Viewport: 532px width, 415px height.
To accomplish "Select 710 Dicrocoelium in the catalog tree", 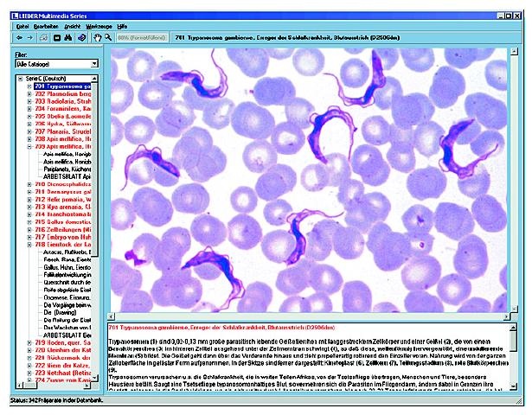I will 65,183.
